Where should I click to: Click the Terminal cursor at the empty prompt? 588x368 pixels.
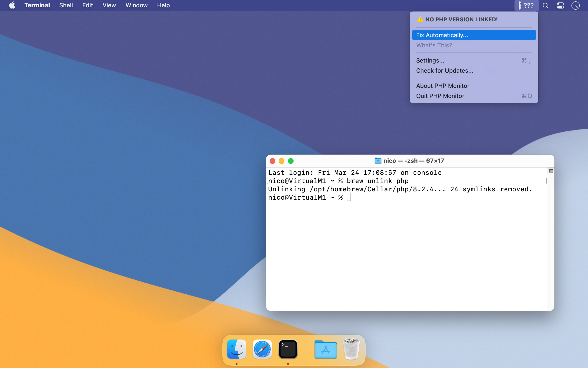349,197
